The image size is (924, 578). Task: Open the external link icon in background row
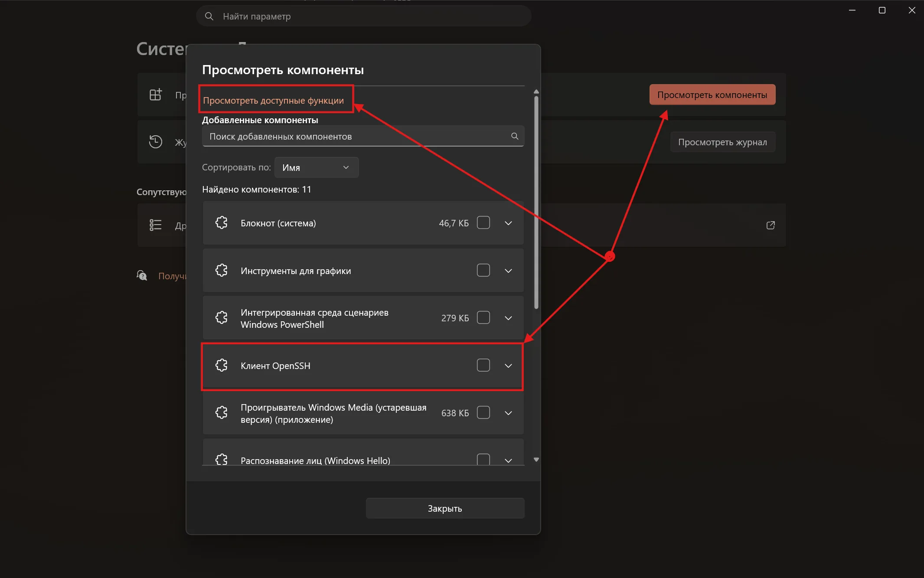[x=771, y=225]
